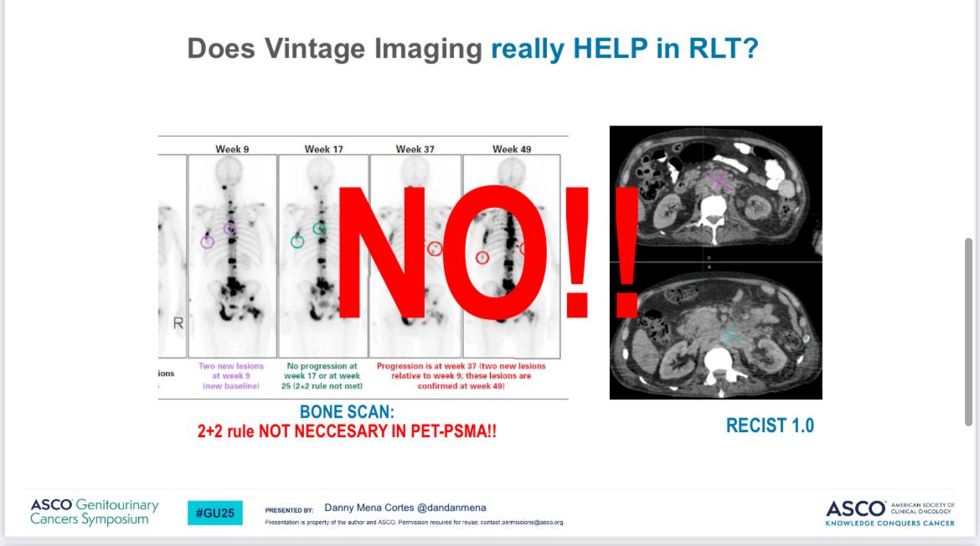Click the 'RECIST 1.0' caption
The height and width of the screenshot is (546, 980).
[770, 425]
